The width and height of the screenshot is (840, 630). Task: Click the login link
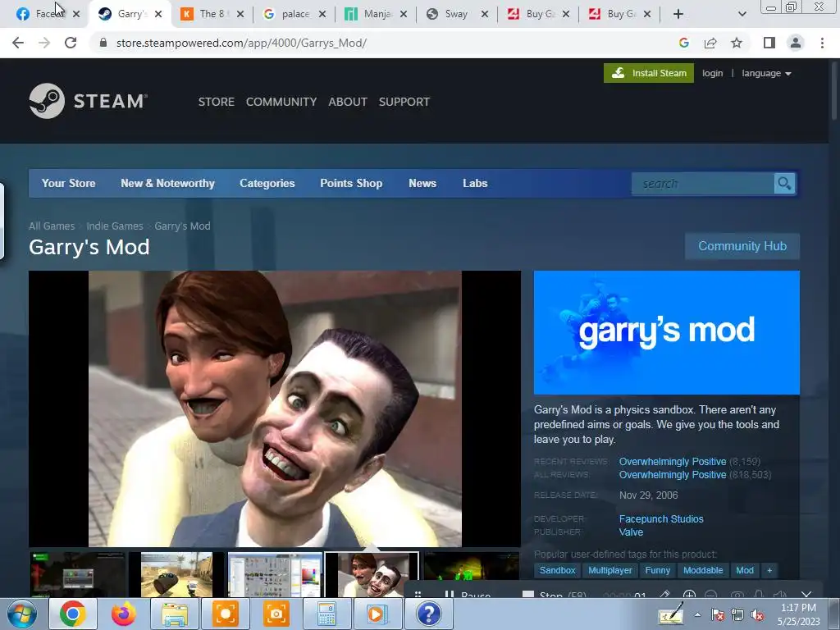[x=713, y=73]
